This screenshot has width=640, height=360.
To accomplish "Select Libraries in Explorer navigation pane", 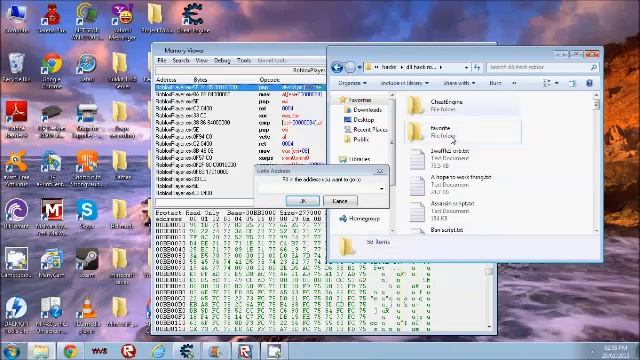I will (x=359, y=159).
